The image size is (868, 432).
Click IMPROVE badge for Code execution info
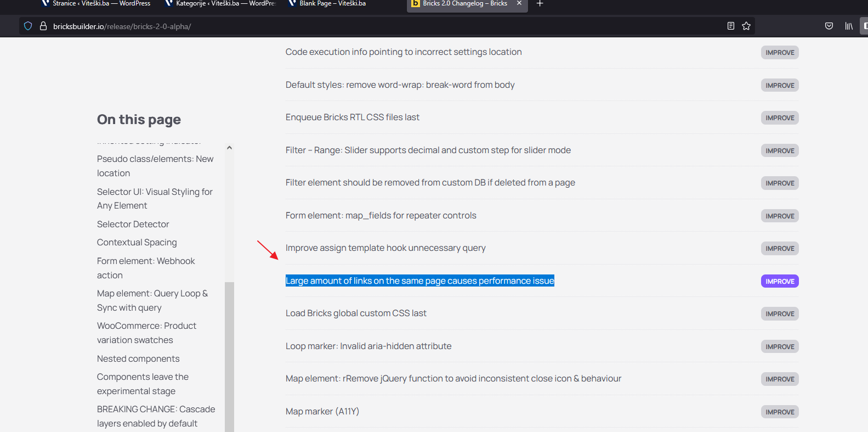pos(780,53)
